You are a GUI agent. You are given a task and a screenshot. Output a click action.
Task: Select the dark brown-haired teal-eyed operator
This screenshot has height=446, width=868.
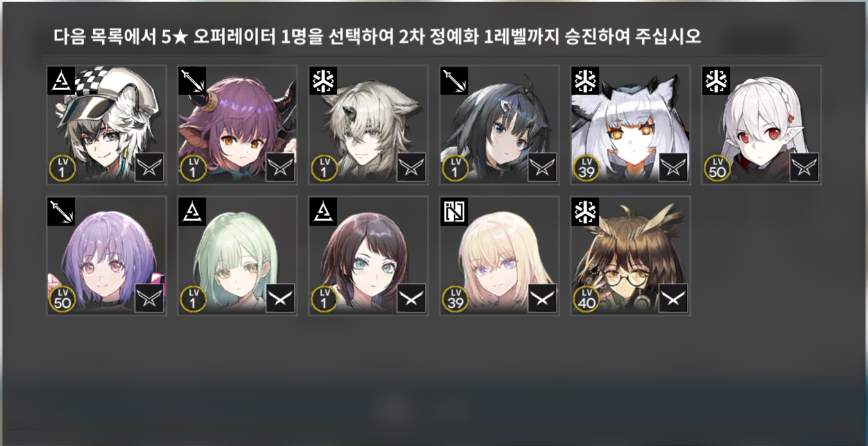(368, 256)
